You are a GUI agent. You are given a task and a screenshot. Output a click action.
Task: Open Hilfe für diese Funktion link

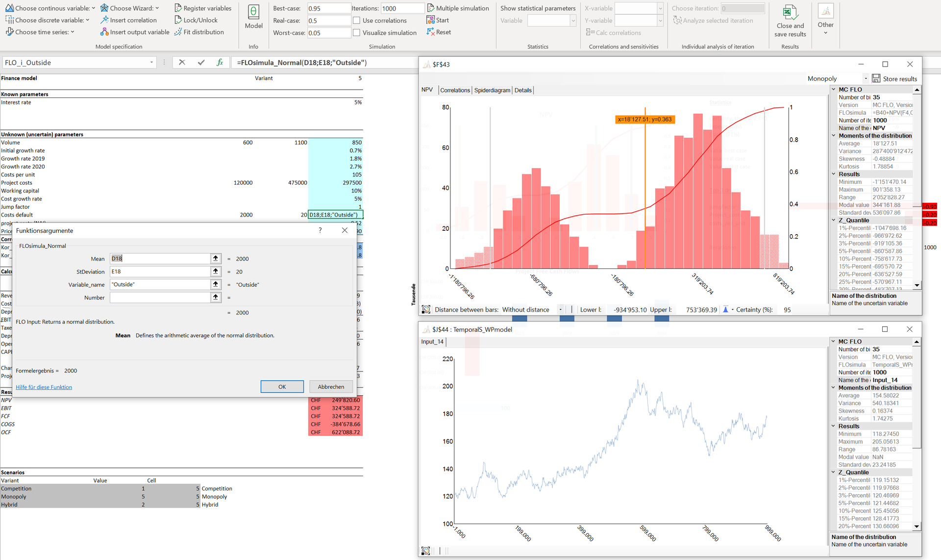click(x=44, y=387)
